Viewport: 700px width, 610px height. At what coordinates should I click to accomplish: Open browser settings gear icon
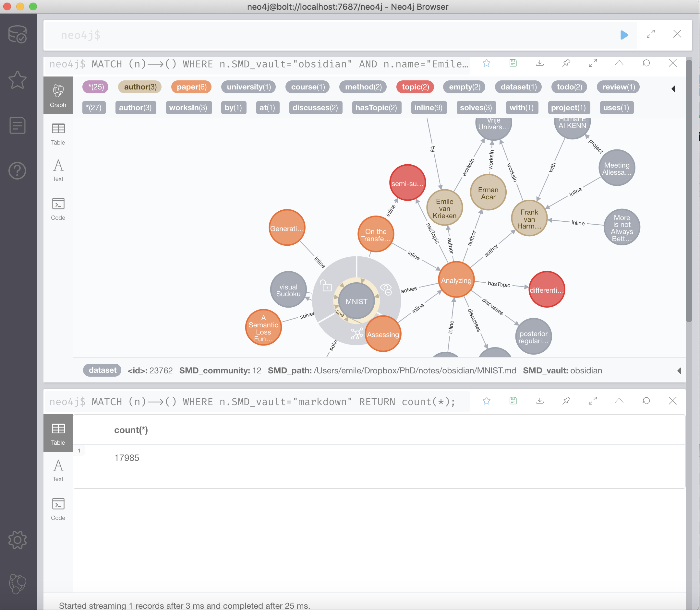coord(18,540)
